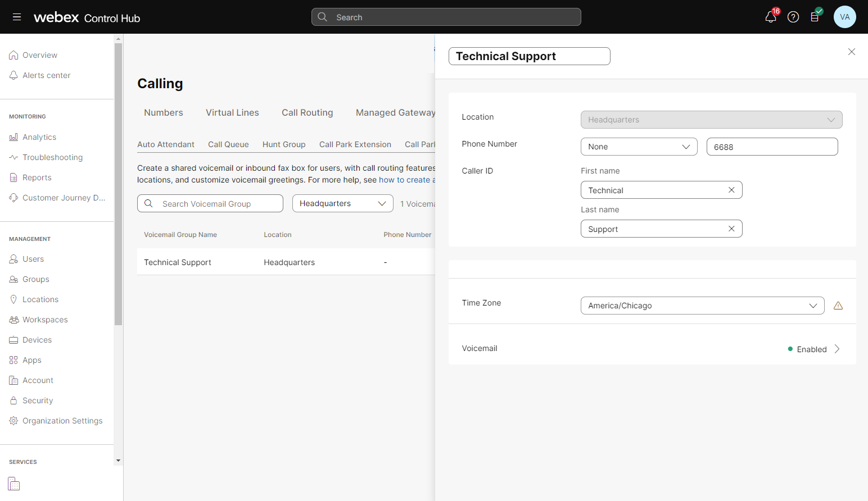868x501 pixels.
Task: Sort by Voicemail Group Name column
Action: click(x=180, y=235)
